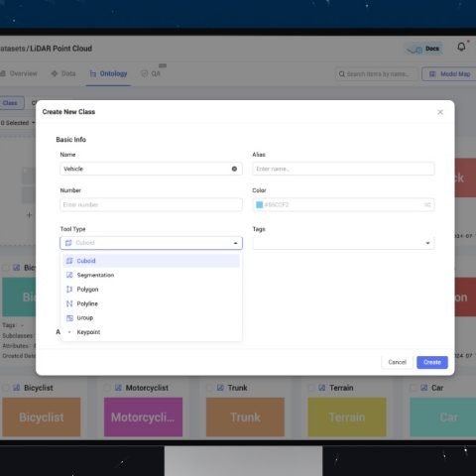Click the Ontology tab icon
476x476 pixels.
93,73
